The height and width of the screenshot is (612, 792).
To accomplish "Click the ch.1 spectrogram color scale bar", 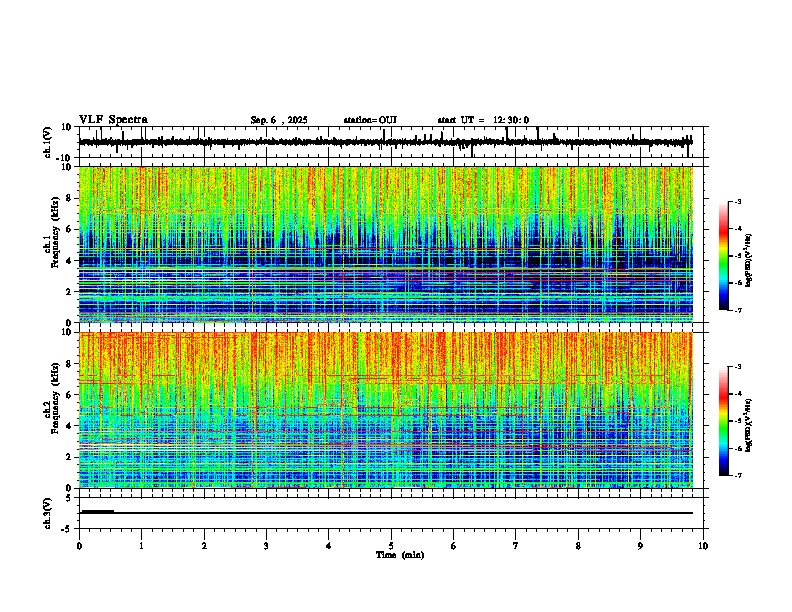I will point(724,256).
